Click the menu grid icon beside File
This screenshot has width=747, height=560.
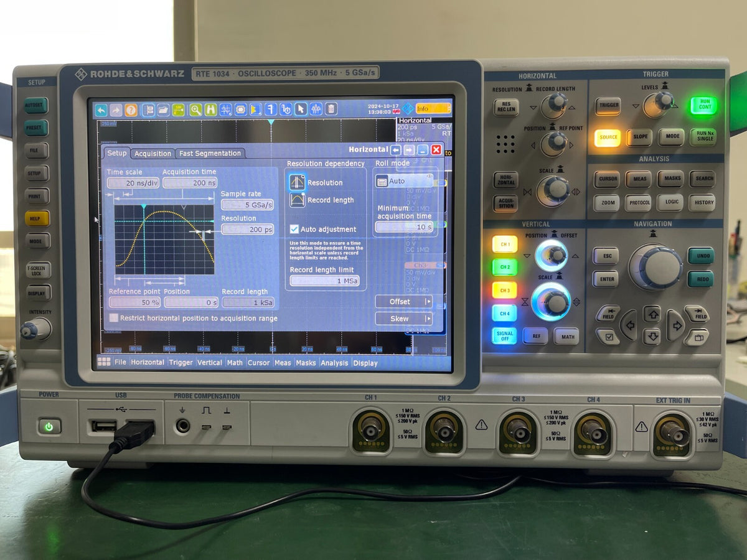(x=104, y=362)
